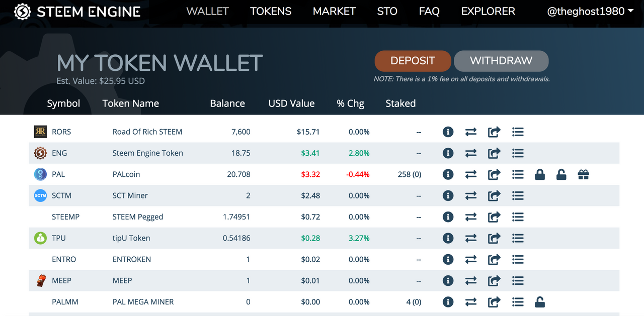Show PAL token info
The height and width of the screenshot is (316, 644).
click(448, 174)
